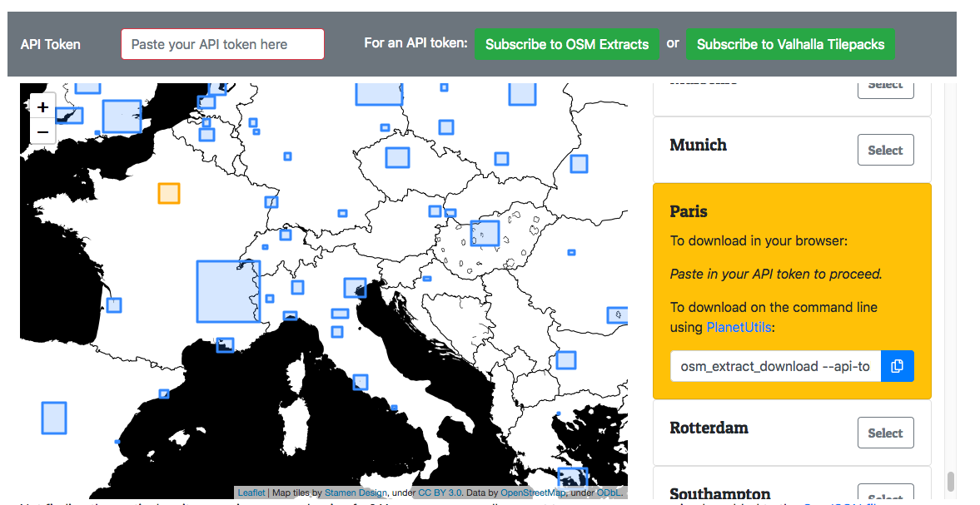Open the Stamen Design link

356,493
